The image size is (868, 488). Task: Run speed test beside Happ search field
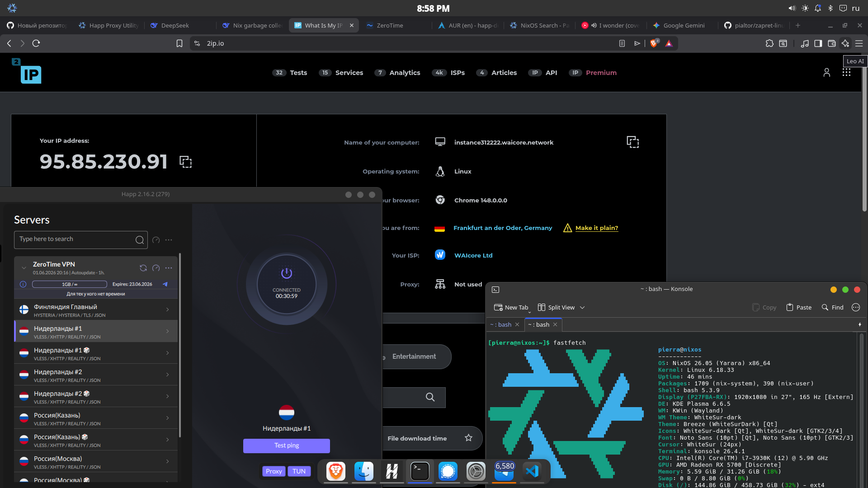156,240
